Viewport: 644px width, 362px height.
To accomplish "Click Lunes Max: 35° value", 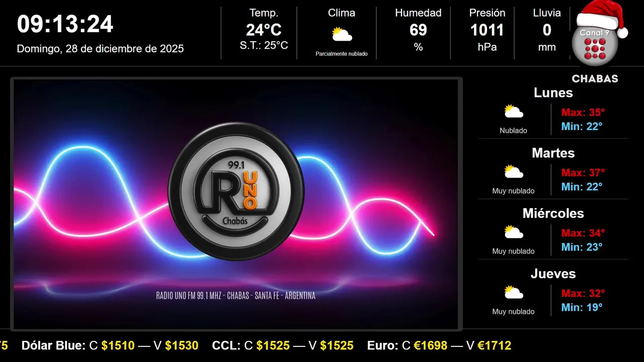I will tap(583, 112).
